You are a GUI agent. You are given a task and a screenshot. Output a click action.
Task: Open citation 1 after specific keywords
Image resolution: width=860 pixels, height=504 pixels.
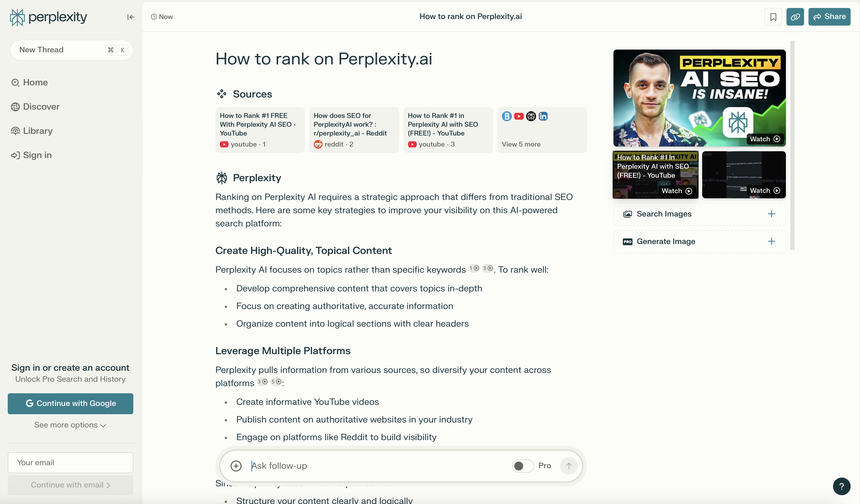point(474,268)
